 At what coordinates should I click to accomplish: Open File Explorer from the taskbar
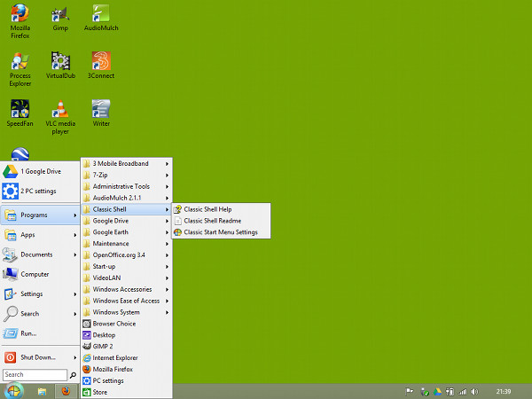42,392
